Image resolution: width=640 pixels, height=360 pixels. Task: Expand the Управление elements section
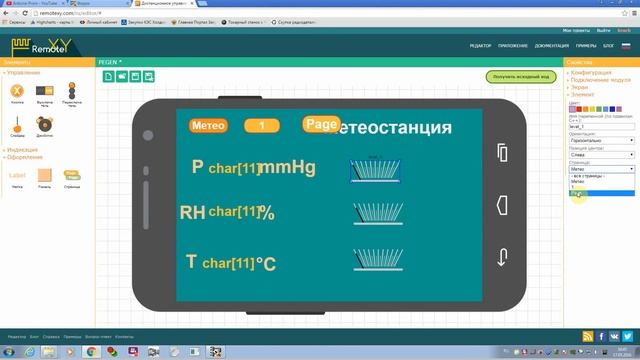coord(22,72)
